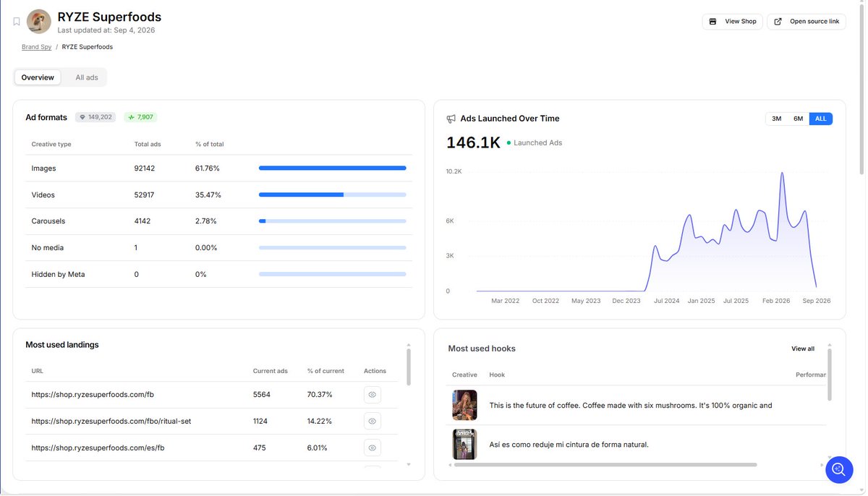Click the Most used landings scrollbar up arrow

click(409, 346)
